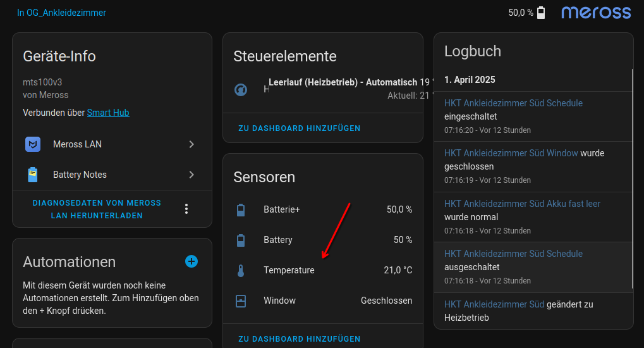Image resolution: width=644 pixels, height=348 pixels.
Task: Click the thermostat climate entity icon
Action: [x=241, y=90]
